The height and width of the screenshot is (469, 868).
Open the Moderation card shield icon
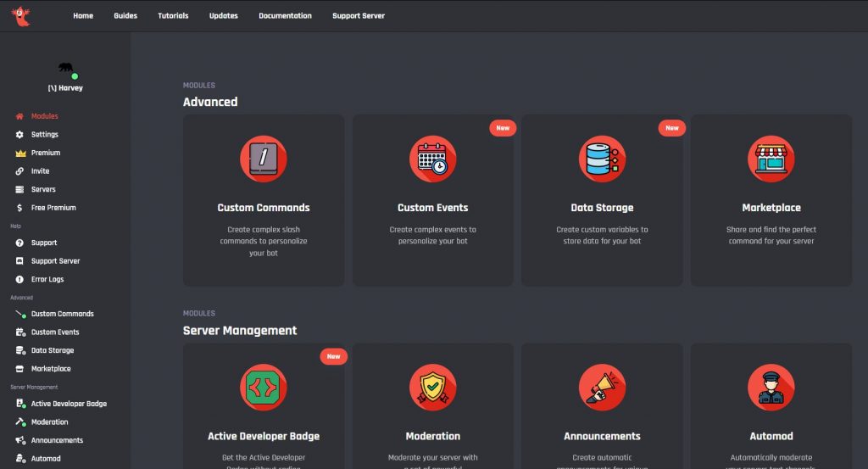[x=433, y=387]
